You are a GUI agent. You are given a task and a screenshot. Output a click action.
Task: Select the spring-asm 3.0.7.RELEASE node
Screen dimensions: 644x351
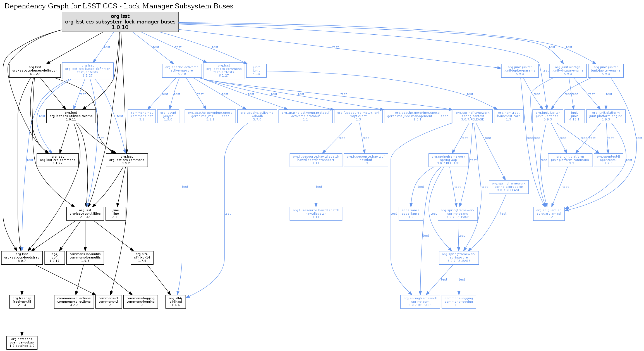[420, 302]
